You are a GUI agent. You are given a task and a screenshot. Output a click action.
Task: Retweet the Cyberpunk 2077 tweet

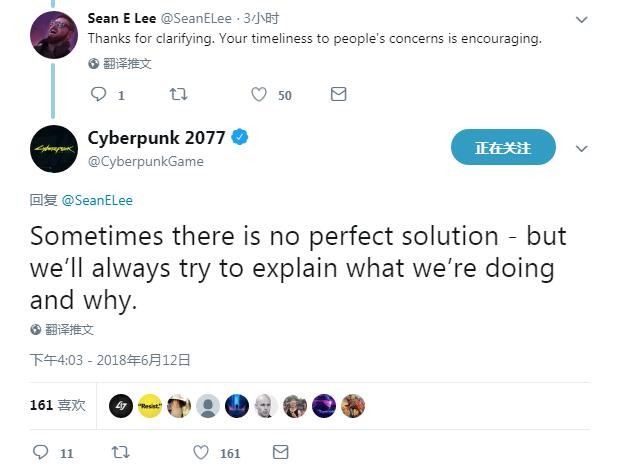(120, 452)
